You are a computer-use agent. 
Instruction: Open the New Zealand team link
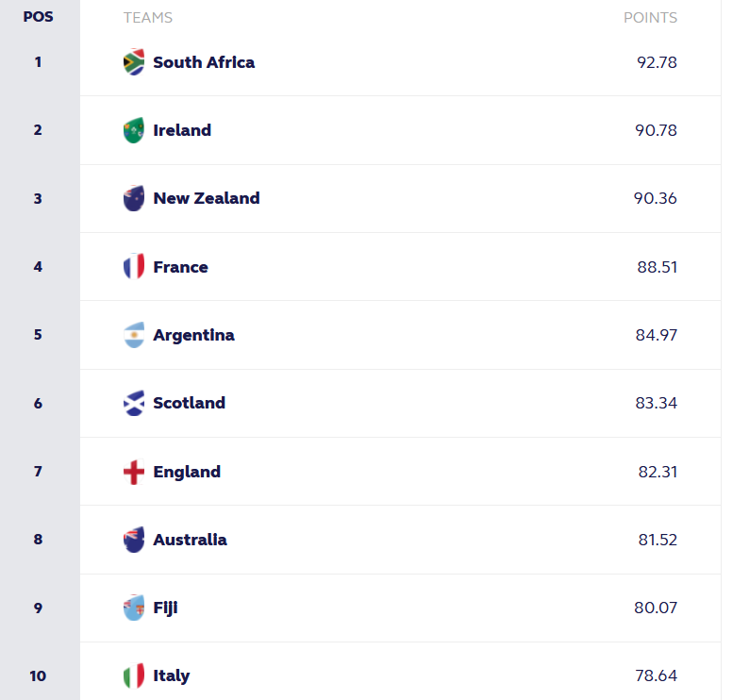point(207,198)
